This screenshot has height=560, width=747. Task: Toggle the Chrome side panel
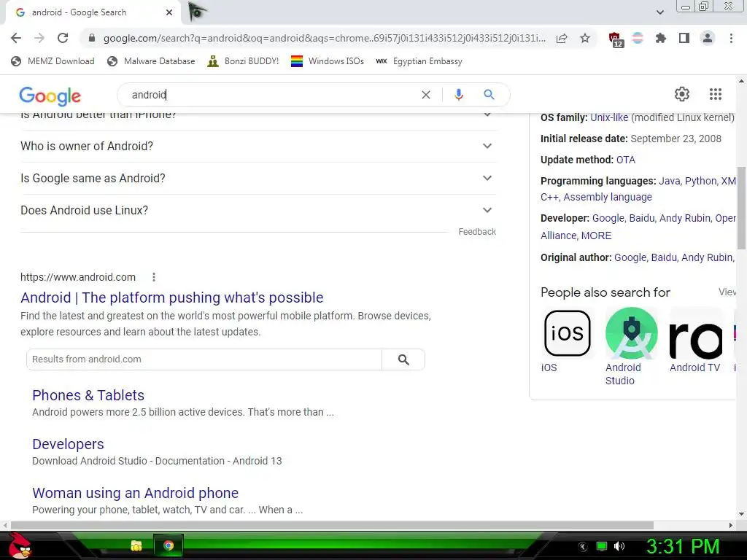coord(684,38)
